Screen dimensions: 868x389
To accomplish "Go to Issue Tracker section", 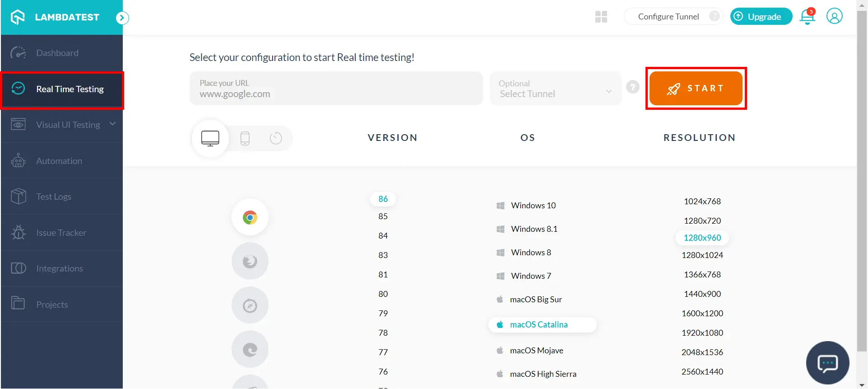I will coord(61,233).
